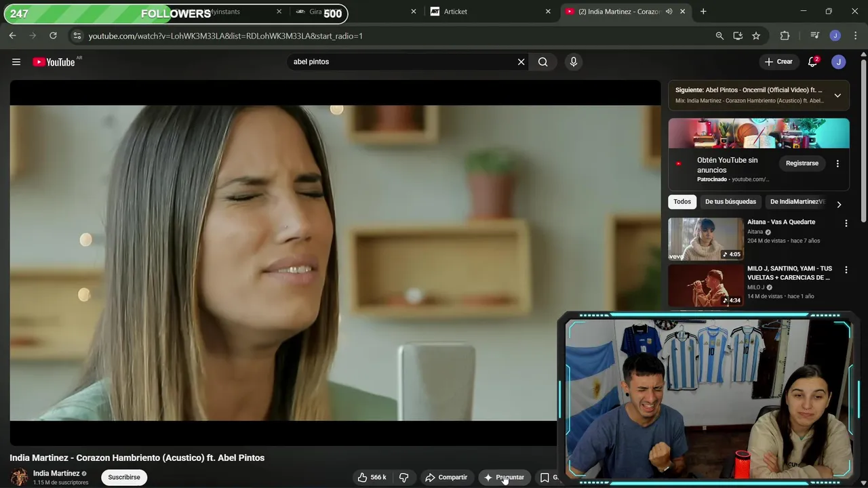The height and width of the screenshot is (488, 868).
Task: Open options menu for the sponsored ad
Action: [x=837, y=163]
